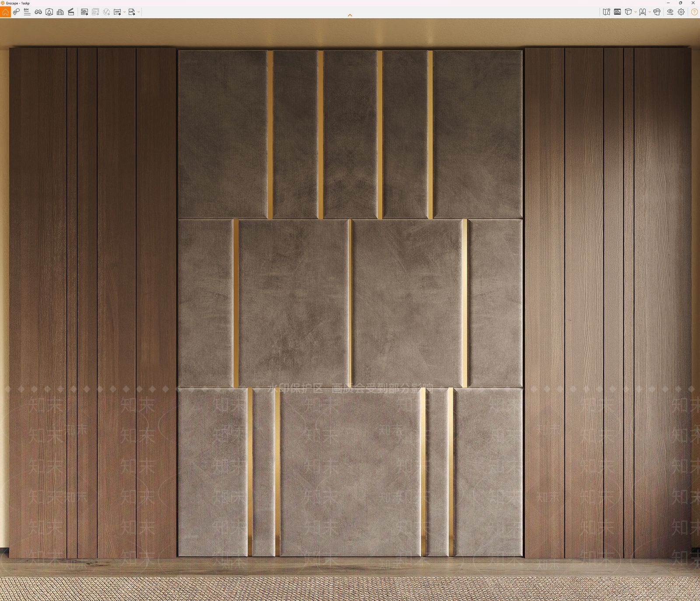
Task: Click the orange Home icon
Action: tap(5, 12)
